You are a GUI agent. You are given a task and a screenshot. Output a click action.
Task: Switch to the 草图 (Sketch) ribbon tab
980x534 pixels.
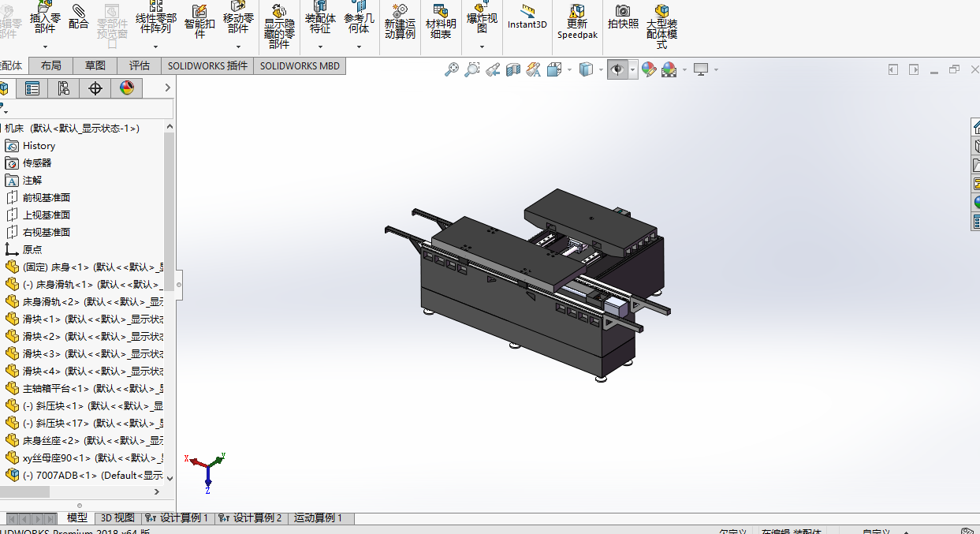tap(95, 66)
